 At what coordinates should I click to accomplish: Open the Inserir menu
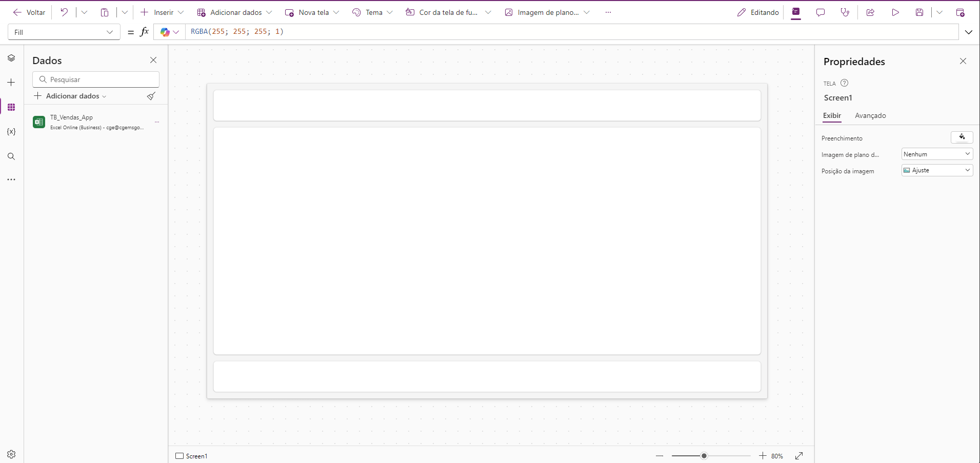(x=162, y=12)
